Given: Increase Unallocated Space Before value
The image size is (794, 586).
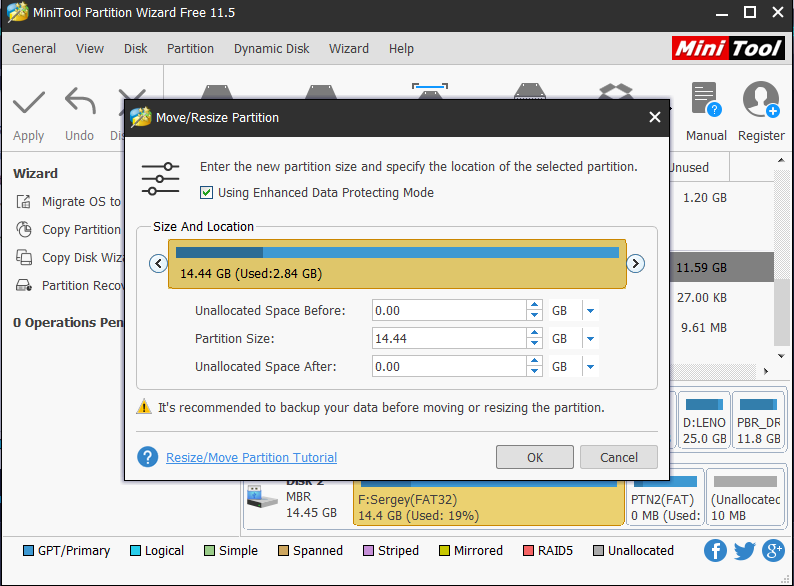Looking at the screenshot, I should (x=534, y=305).
